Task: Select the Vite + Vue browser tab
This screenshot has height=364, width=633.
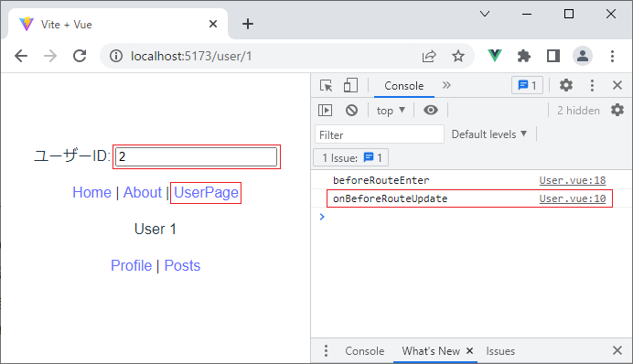Action: click(117, 24)
